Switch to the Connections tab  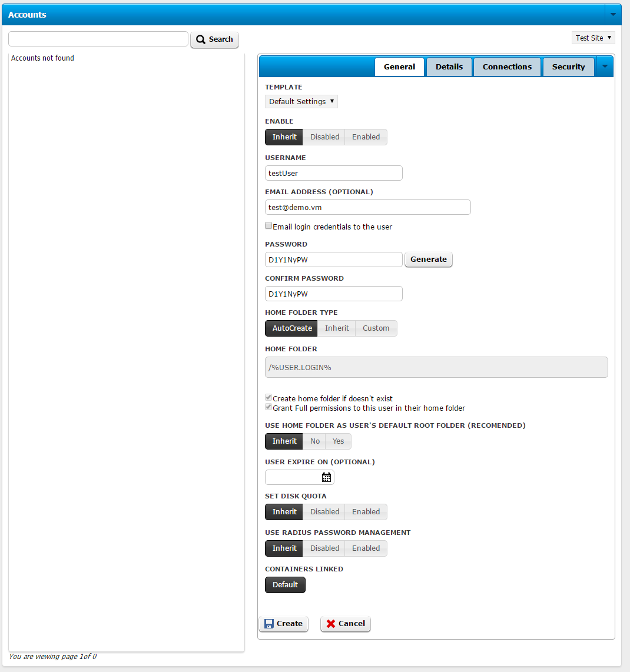507,66
